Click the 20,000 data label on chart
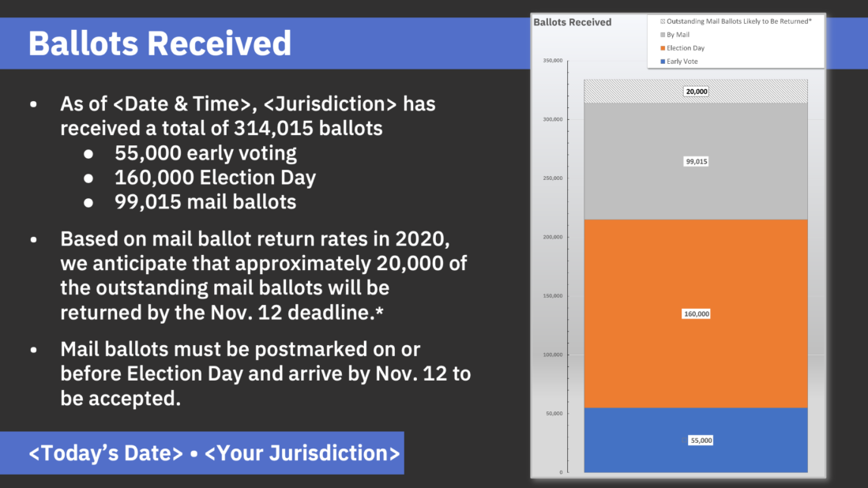Image resolution: width=868 pixels, height=488 pixels. (697, 92)
